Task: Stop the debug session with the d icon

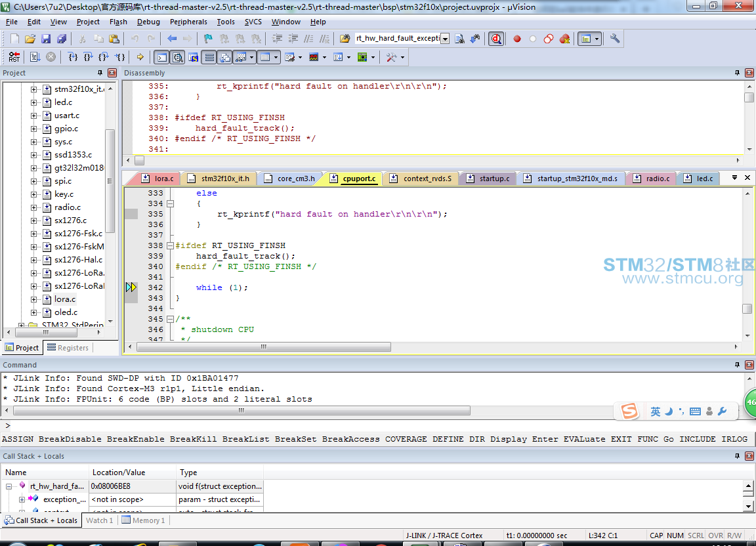Action: [496, 39]
